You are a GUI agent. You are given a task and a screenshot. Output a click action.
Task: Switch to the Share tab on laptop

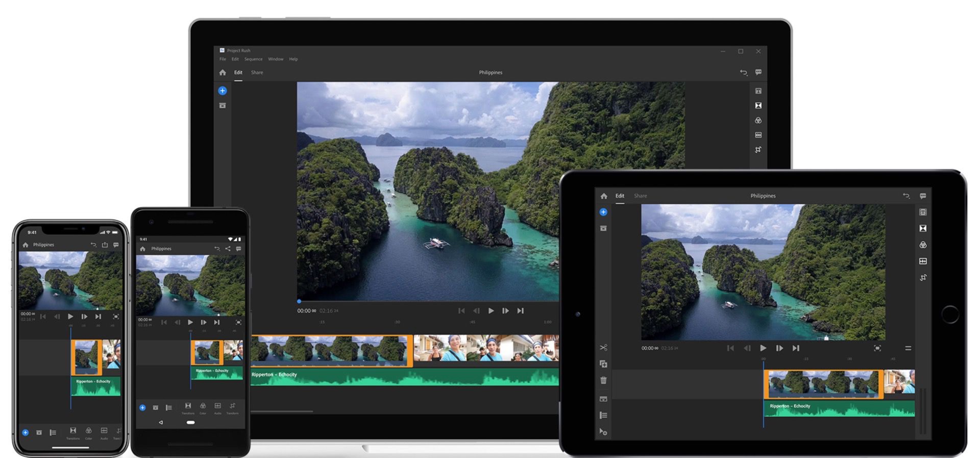pos(257,73)
